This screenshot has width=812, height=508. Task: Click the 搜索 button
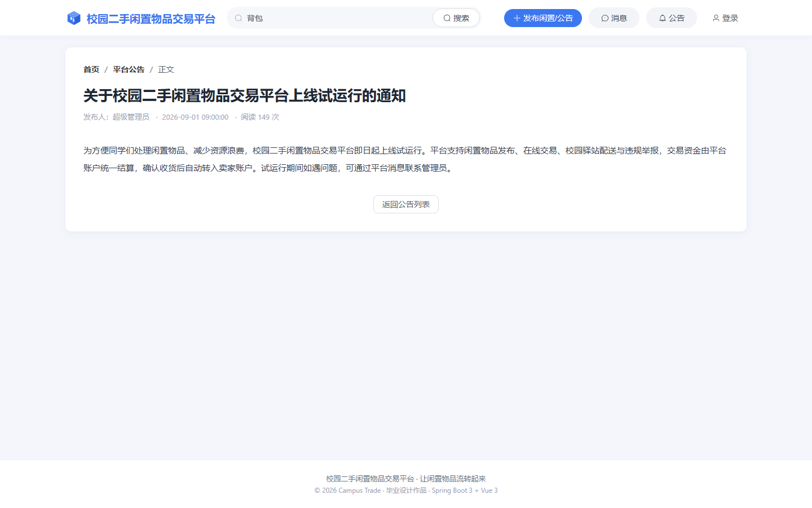point(456,18)
